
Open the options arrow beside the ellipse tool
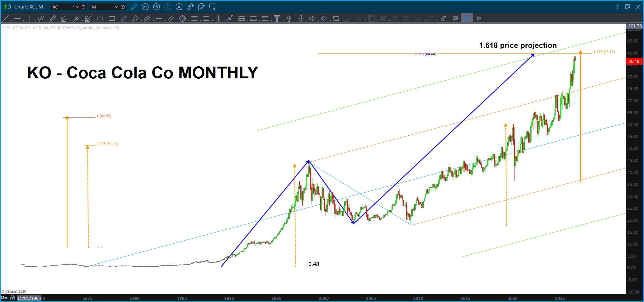coord(106,20)
